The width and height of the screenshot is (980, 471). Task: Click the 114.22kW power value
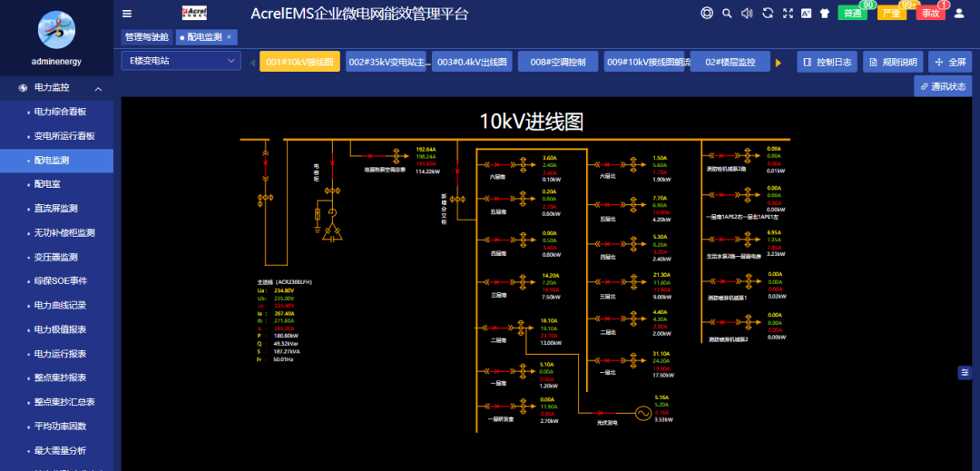click(428, 172)
